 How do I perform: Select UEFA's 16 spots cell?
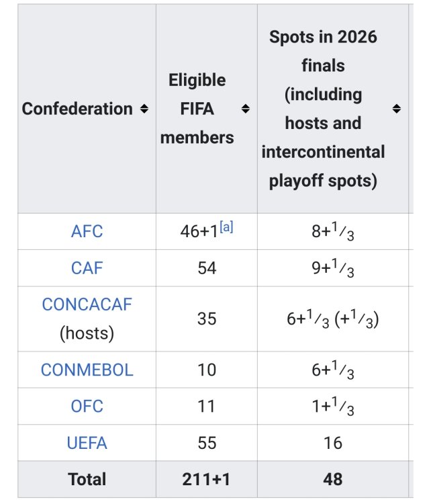pyautogui.click(x=332, y=444)
